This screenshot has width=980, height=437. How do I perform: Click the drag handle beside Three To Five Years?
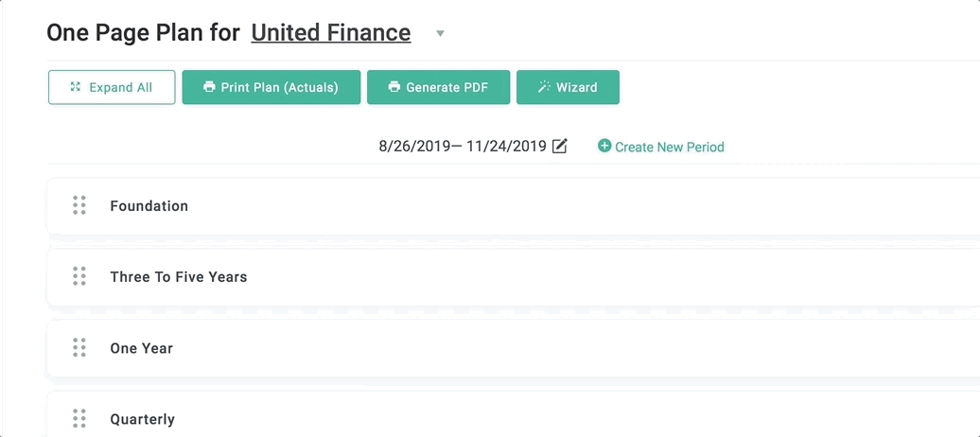tap(79, 276)
